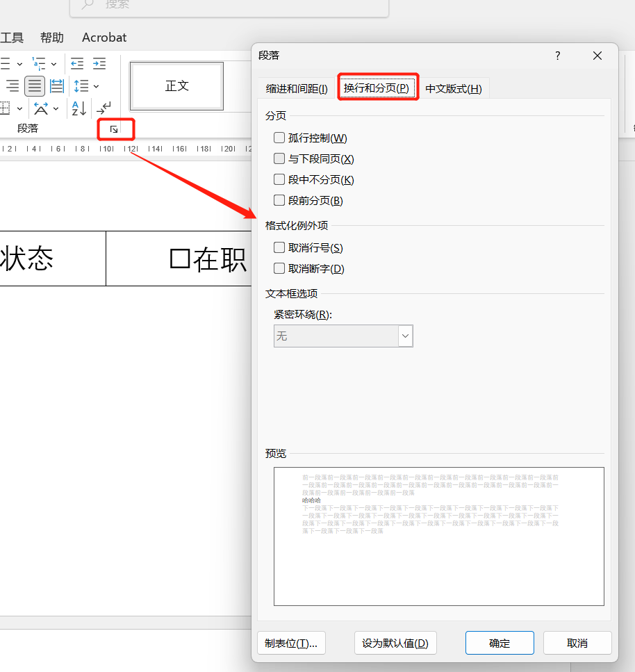The height and width of the screenshot is (672, 635).
Task: Toggle the 取消断字 checkbox
Action: 279,268
